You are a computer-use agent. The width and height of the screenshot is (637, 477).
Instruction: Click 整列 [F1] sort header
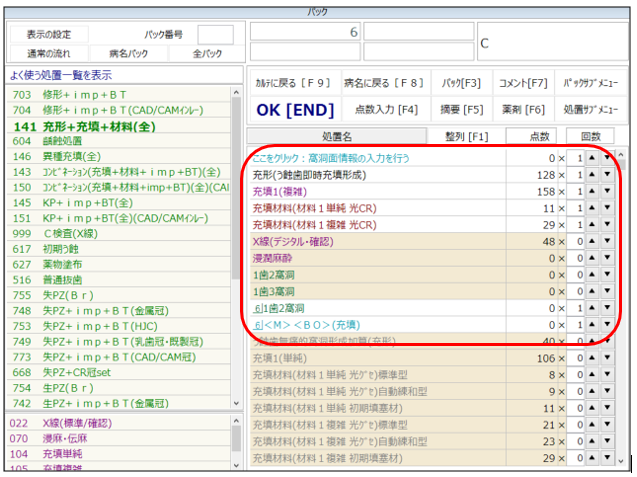click(x=465, y=136)
